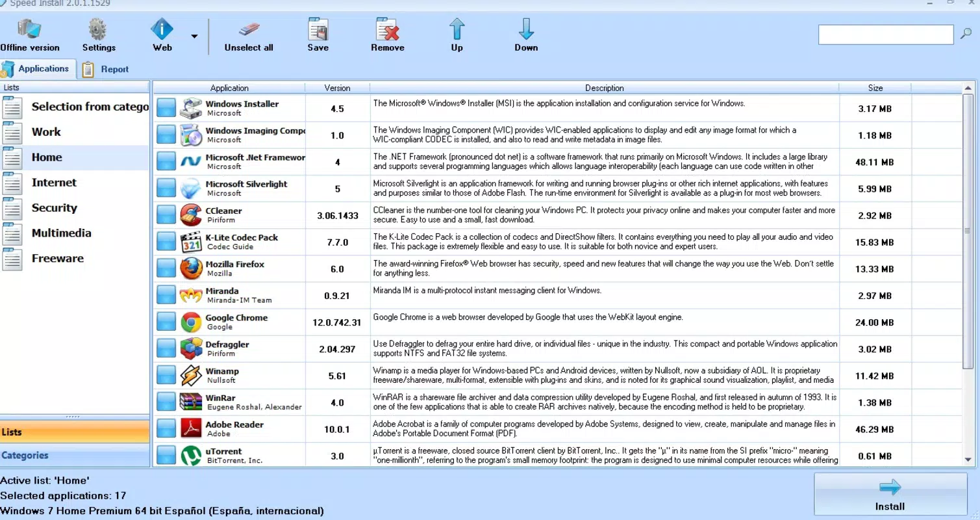Click the Web info icon
Viewport: 980px width, 520px height.
coord(162,29)
